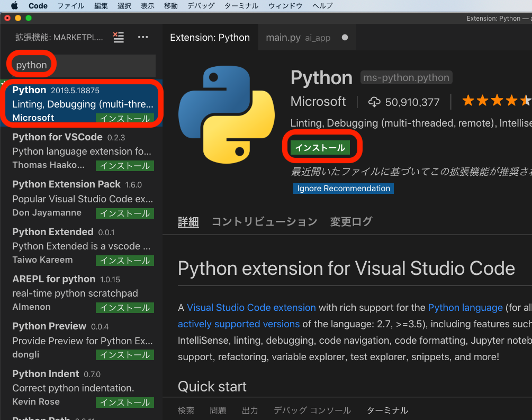Image resolution: width=532 pixels, height=420 pixels.
Task: Open the コントリビューション tab
Action: click(x=264, y=221)
